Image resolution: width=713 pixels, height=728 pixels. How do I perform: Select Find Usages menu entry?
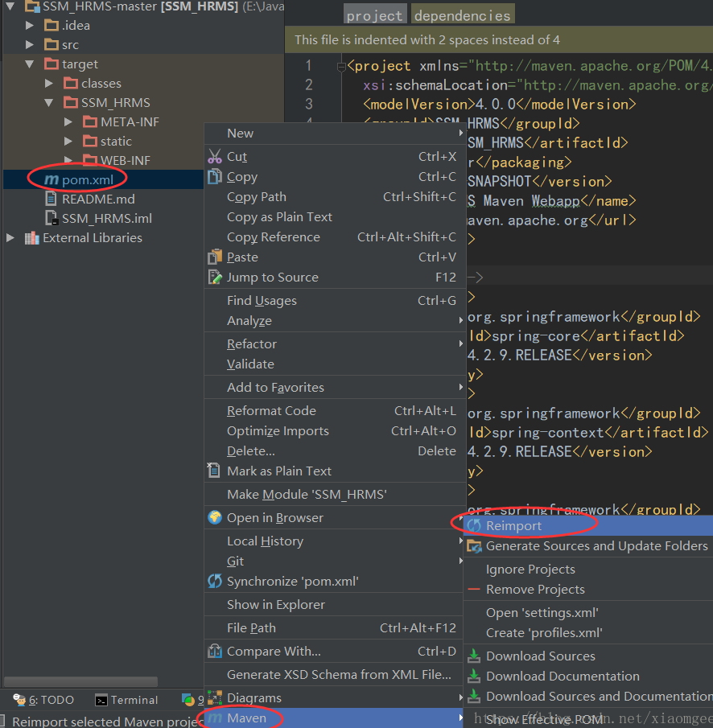click(335, 300)
